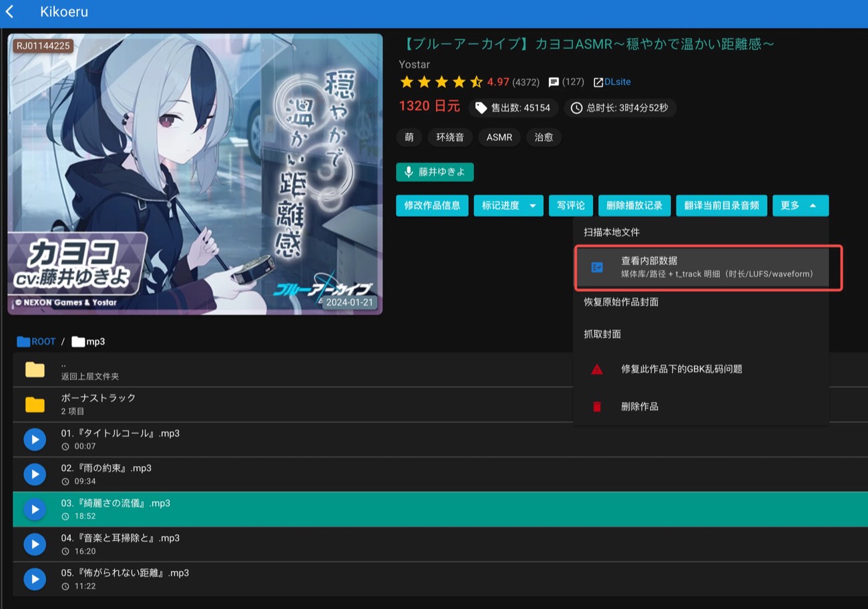The height and width of the screenshot is (609, 868).
Task: Select 恢复原始作品封面 menu item
Action: (x=701, y=302)
